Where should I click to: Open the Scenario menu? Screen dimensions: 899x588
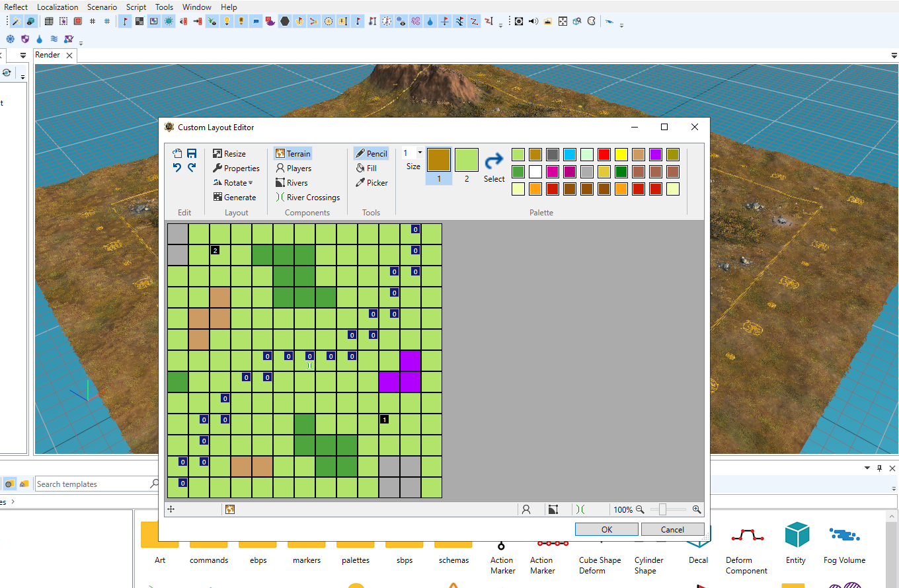tap(102, 7)
